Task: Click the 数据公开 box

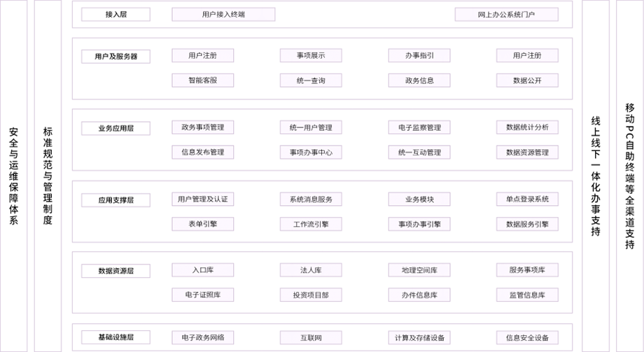Action: tap(527, 80)
